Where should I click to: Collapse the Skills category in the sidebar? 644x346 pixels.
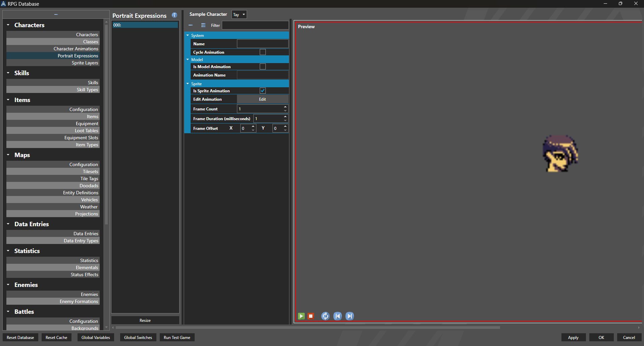(x=8, y=73)
